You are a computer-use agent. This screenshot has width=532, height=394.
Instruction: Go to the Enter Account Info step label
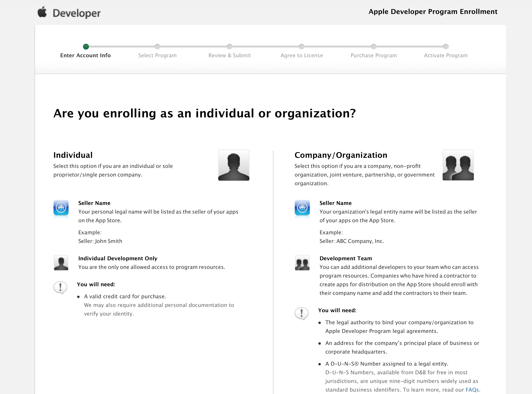pyautogui.click(x=86, y=56)
